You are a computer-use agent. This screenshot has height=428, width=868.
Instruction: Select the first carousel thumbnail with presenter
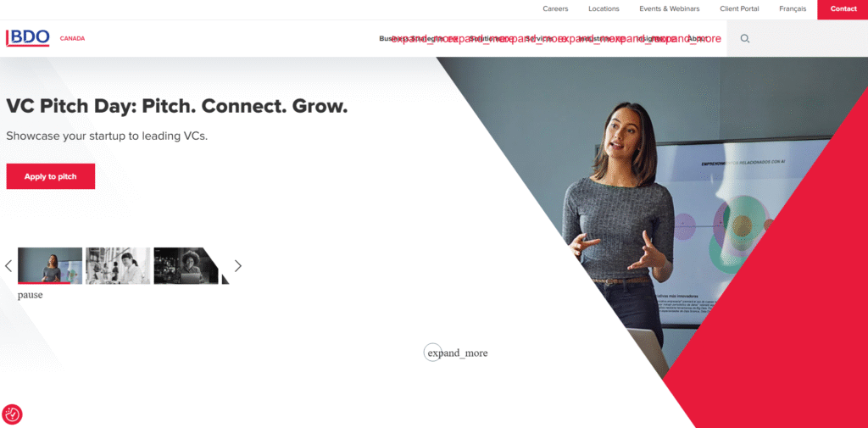[x=50, y=266]
